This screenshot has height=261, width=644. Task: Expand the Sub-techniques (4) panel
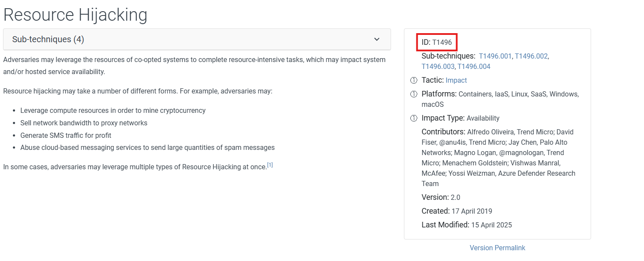(48, 39)
